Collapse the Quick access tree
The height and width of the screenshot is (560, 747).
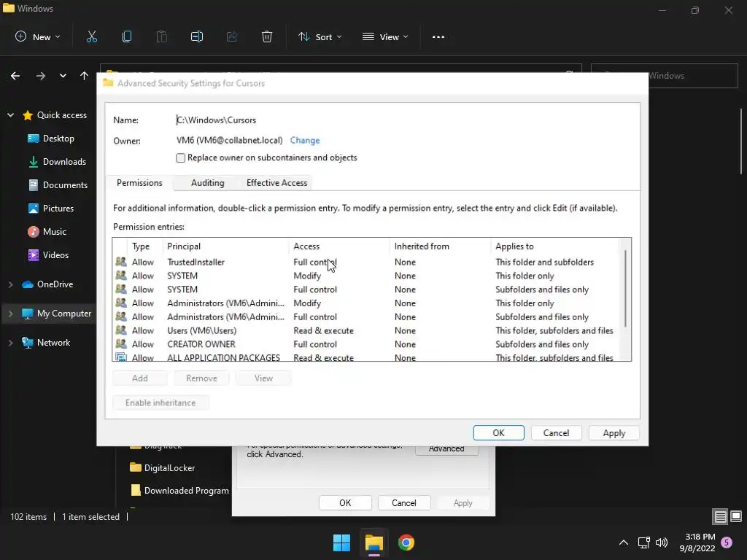10,115
